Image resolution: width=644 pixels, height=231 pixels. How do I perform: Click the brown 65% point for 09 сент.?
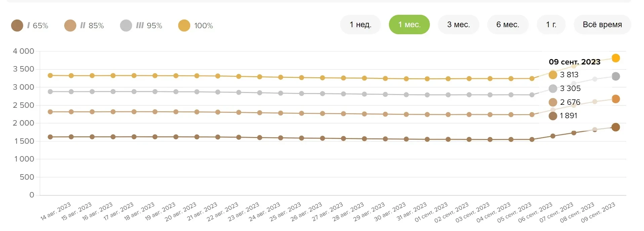tap(615, 127)
